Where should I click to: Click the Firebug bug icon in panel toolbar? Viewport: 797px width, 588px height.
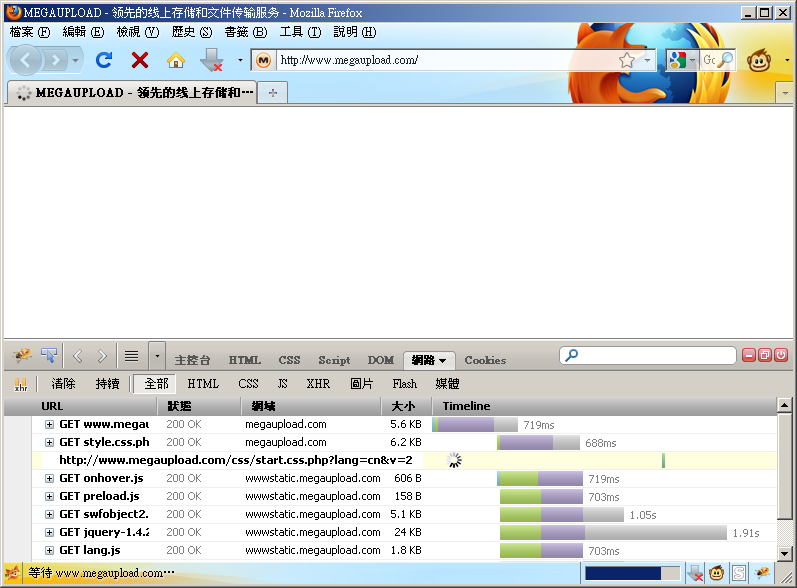tap(22, 355)
